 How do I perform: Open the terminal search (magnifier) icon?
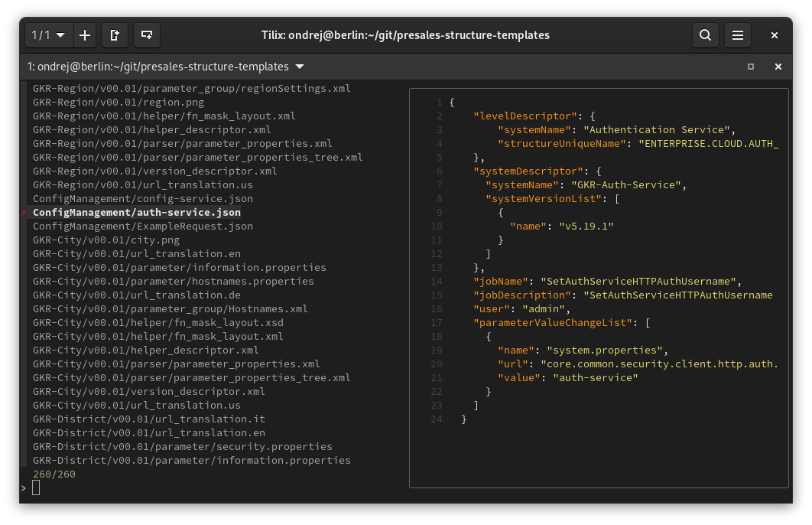705,35
